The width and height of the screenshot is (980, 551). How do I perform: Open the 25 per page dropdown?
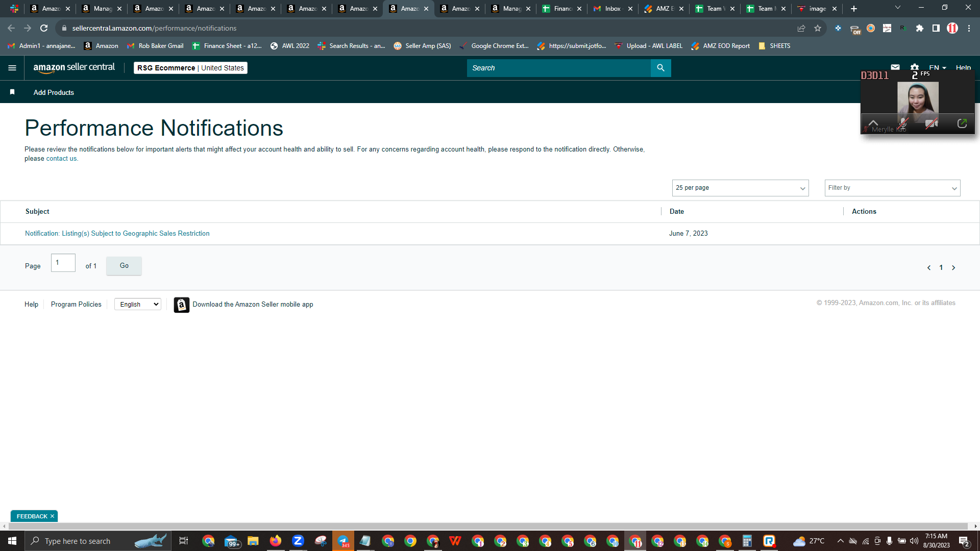coord(740,188)
